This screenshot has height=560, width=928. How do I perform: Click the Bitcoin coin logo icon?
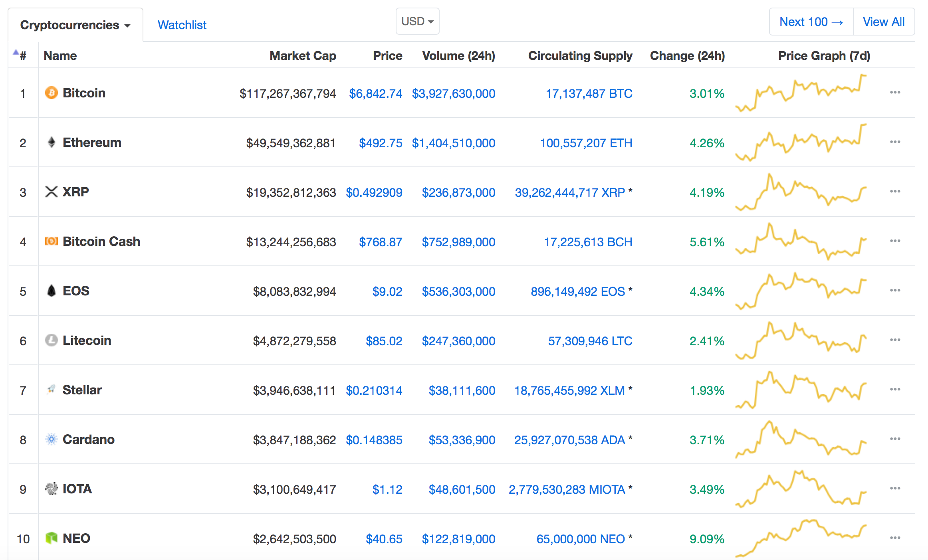click(52, 93)
